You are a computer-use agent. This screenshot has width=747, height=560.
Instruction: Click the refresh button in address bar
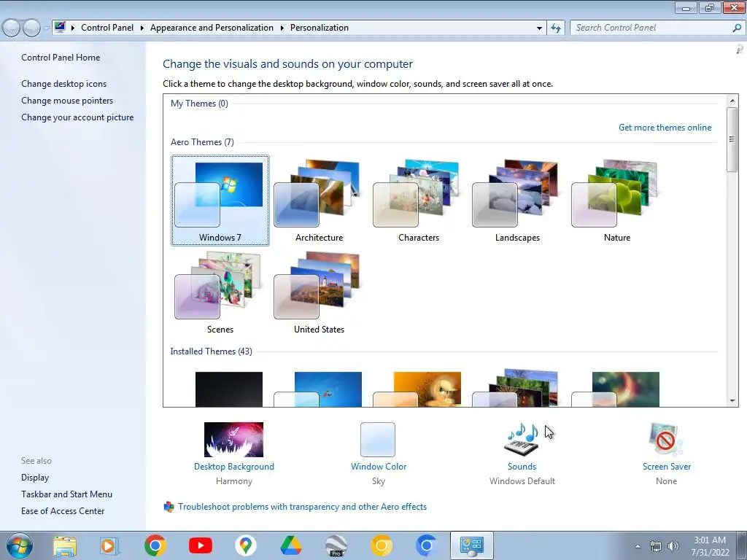555,28
